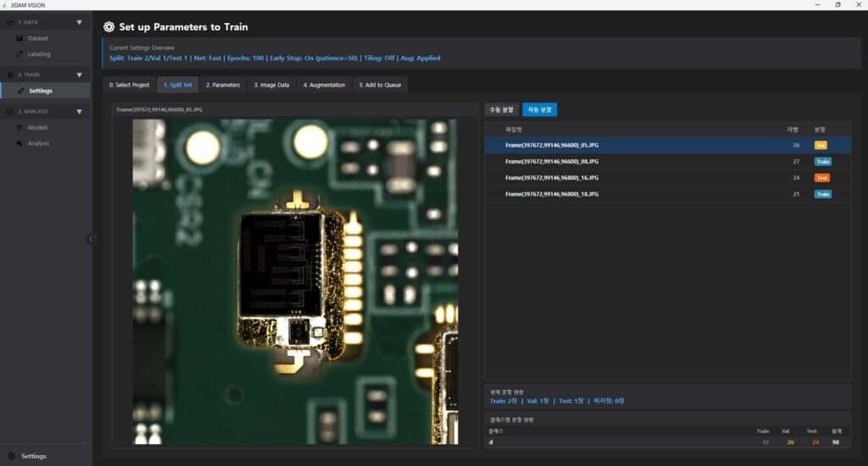Click the 3. ANALYSIS chart icon

(10, 111)
